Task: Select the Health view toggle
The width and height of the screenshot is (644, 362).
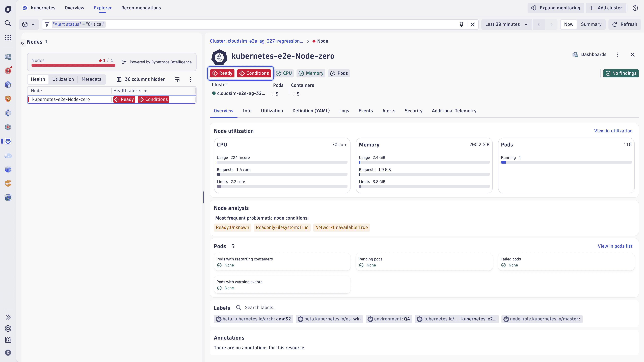Action: coord(38,79)
